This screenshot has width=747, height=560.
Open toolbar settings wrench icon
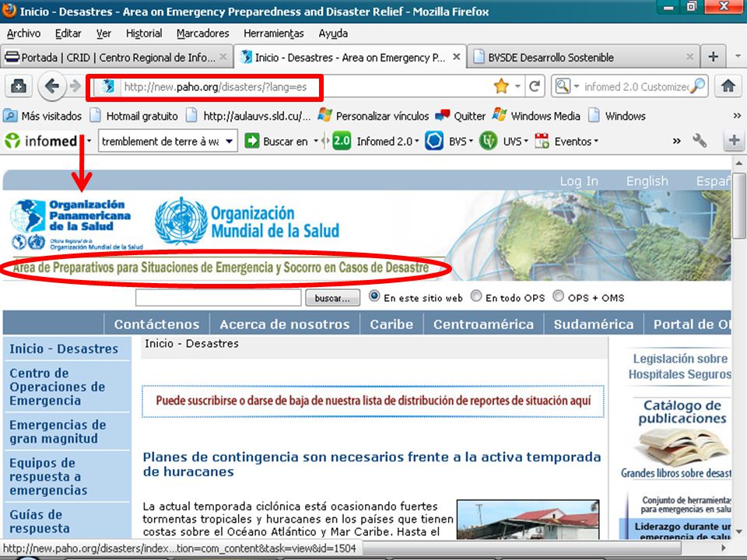700,141
